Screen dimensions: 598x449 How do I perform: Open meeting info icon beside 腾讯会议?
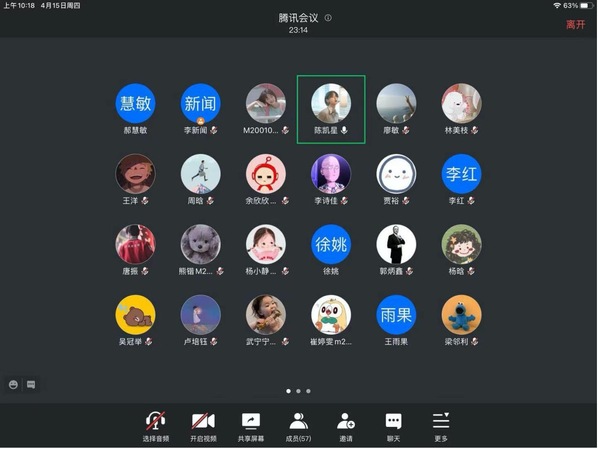(x=328, y=18)
